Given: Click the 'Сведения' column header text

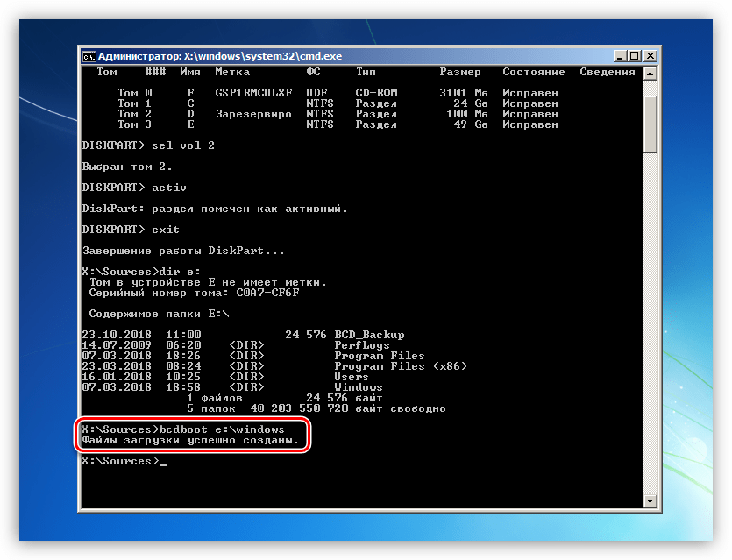Looking at the screenshot, I should click(x=608, y=72).
